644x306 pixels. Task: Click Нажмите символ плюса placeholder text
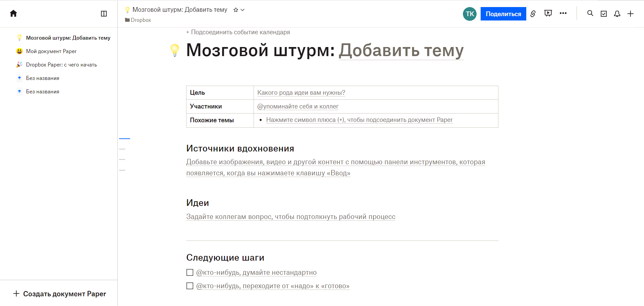coord(359,120)
